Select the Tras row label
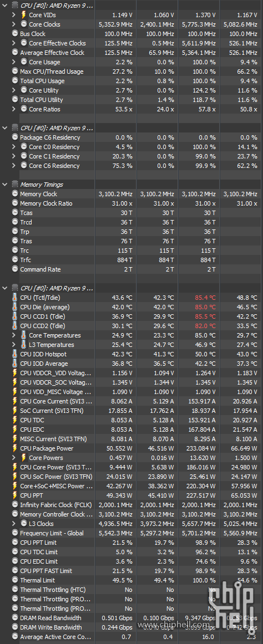 (26, 242)
